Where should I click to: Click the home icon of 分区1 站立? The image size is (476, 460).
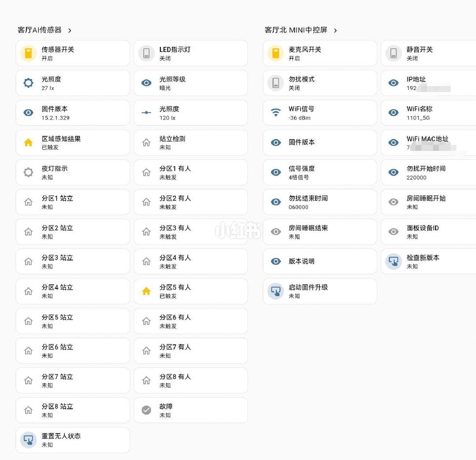tap(29, 202)
